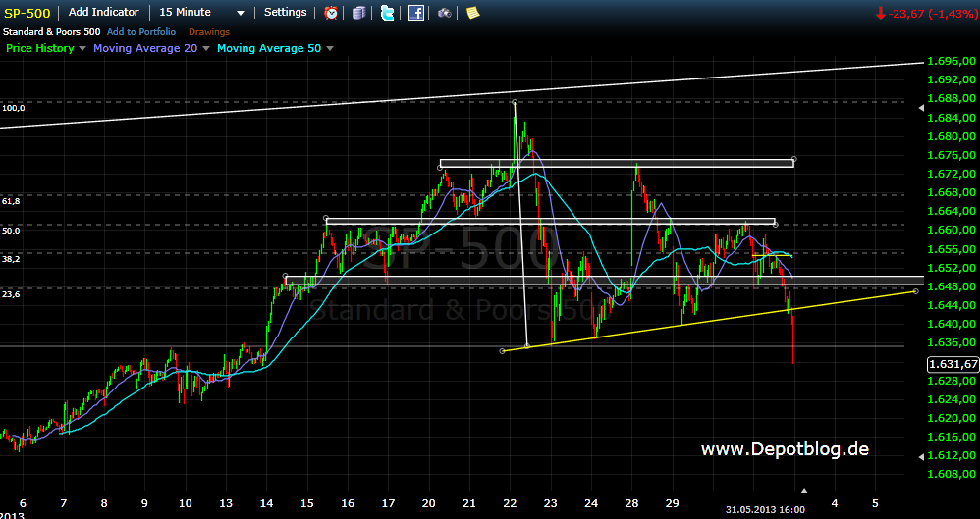Open the Settings menu
980x519 pixels.
pyautogui.click(x=285, y=12)
